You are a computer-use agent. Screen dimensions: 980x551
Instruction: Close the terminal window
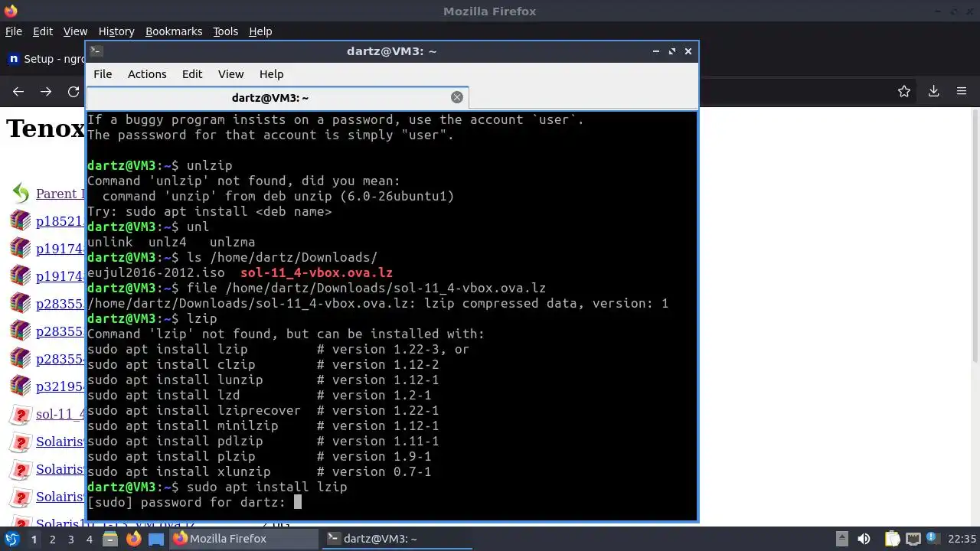688,51
